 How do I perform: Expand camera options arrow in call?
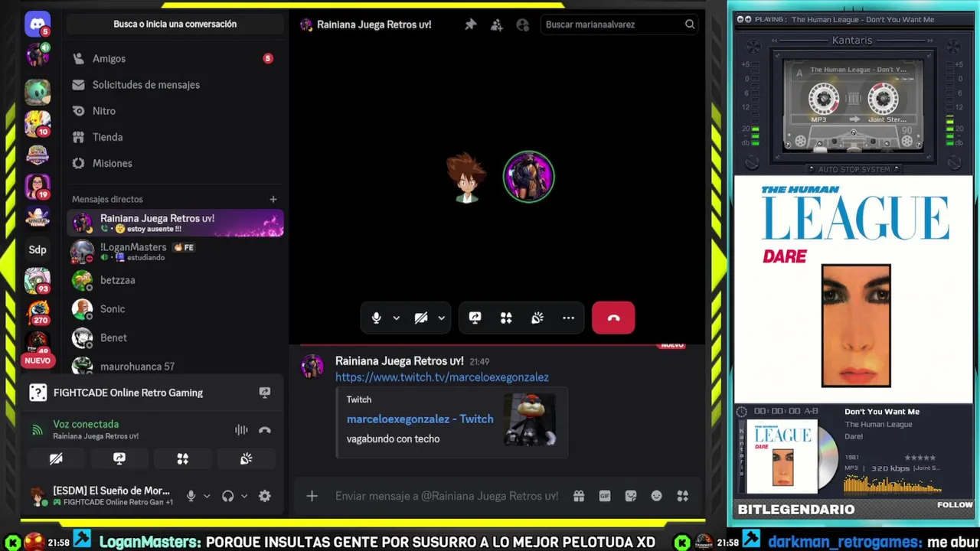tap(441, 318)
